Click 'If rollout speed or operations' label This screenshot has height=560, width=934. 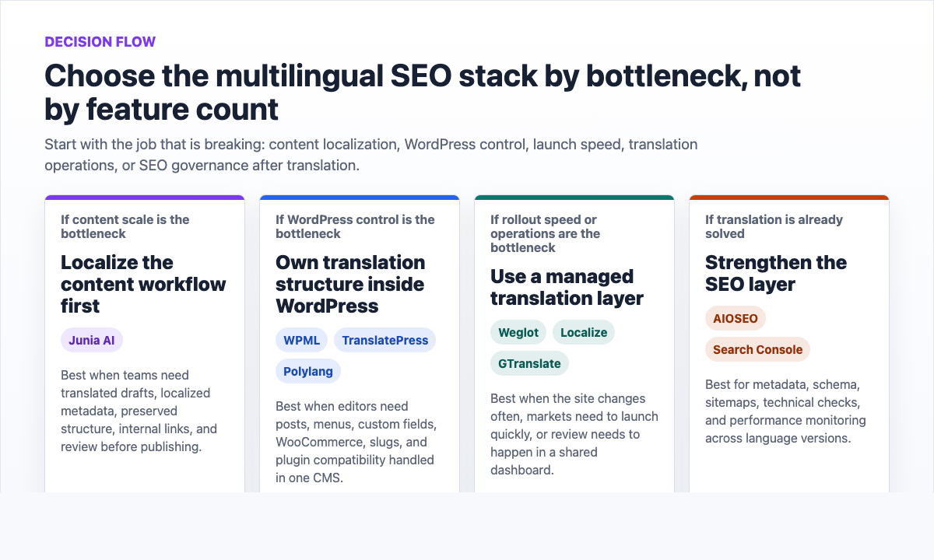pos(545,233)
